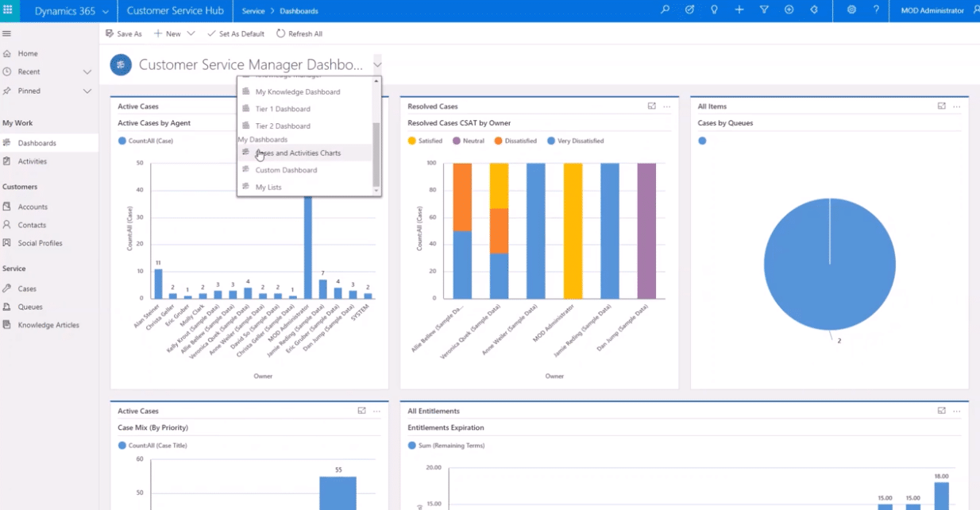Open the Settings gear icon
This screenshot has width=980, height=510.
(x=852, y=9)
